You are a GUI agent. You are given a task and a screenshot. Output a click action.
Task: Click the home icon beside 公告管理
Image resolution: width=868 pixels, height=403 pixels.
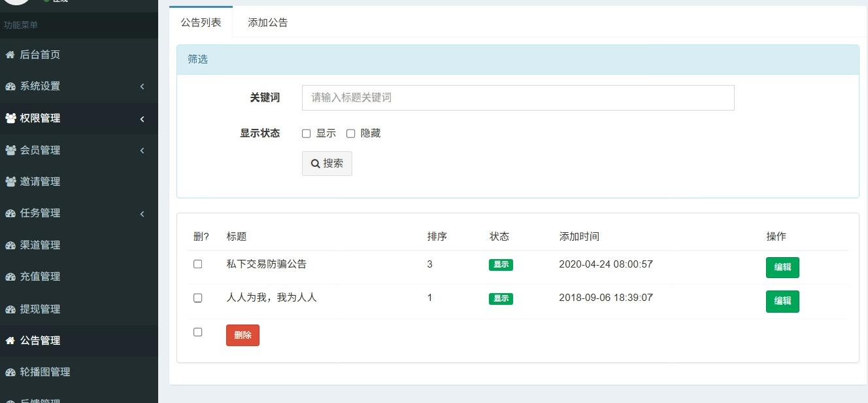10,340
